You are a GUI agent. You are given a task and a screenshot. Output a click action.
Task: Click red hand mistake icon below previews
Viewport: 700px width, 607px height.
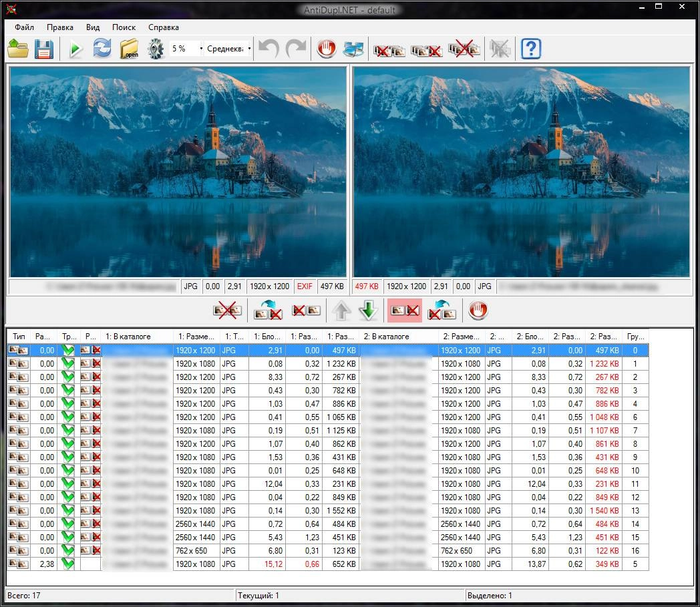point(478,311)
